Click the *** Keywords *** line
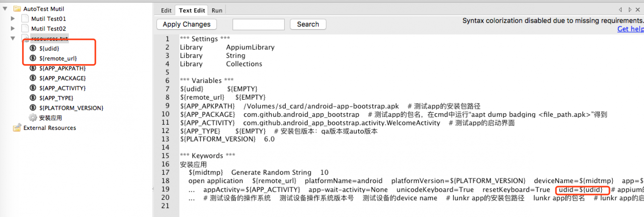The width and height of the screenshot is (644, 217). pos(207,156)
